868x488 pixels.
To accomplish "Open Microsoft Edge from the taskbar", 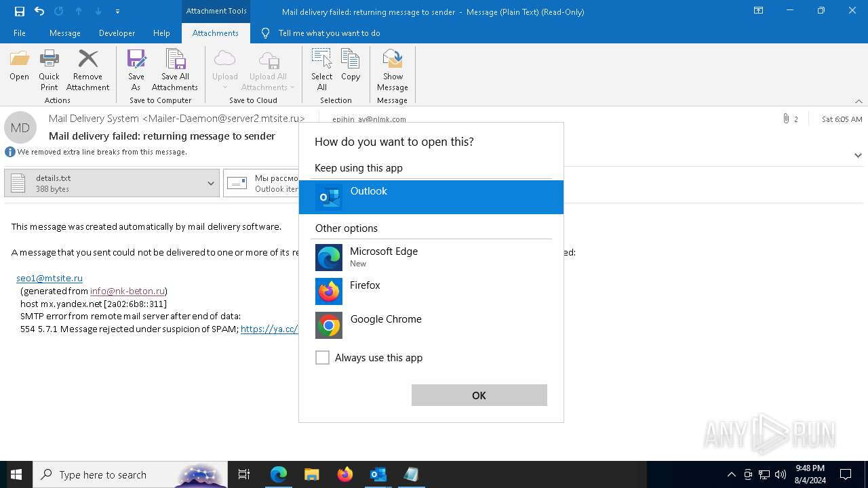I will [279, 474].
